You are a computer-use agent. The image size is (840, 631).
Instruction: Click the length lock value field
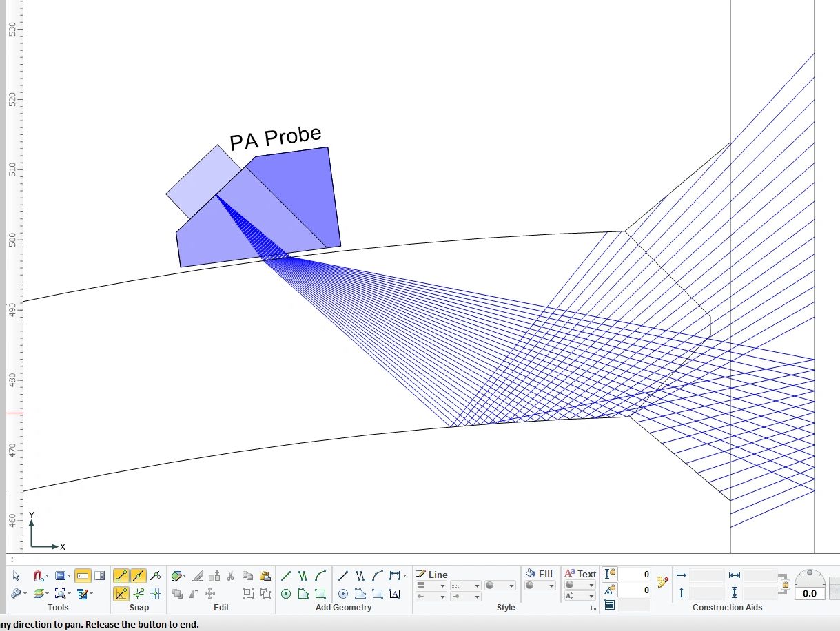point(634,575)
